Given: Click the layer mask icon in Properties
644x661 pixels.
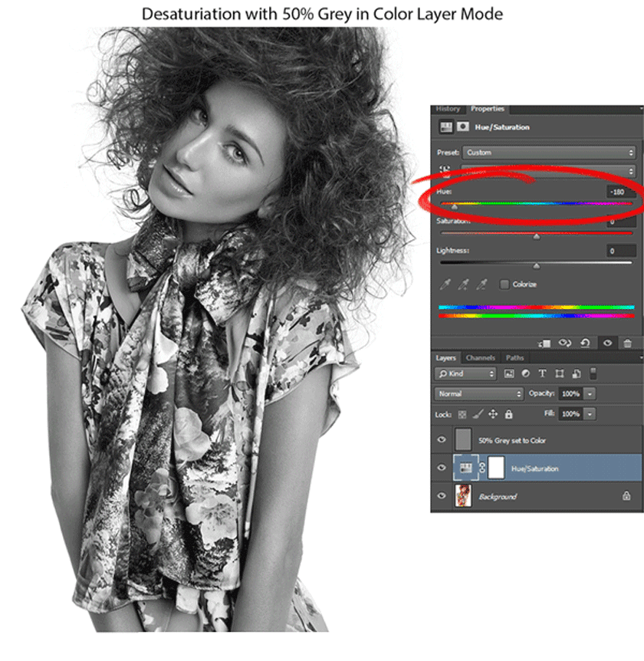Looking at the screenshot, I should (463, 127).
